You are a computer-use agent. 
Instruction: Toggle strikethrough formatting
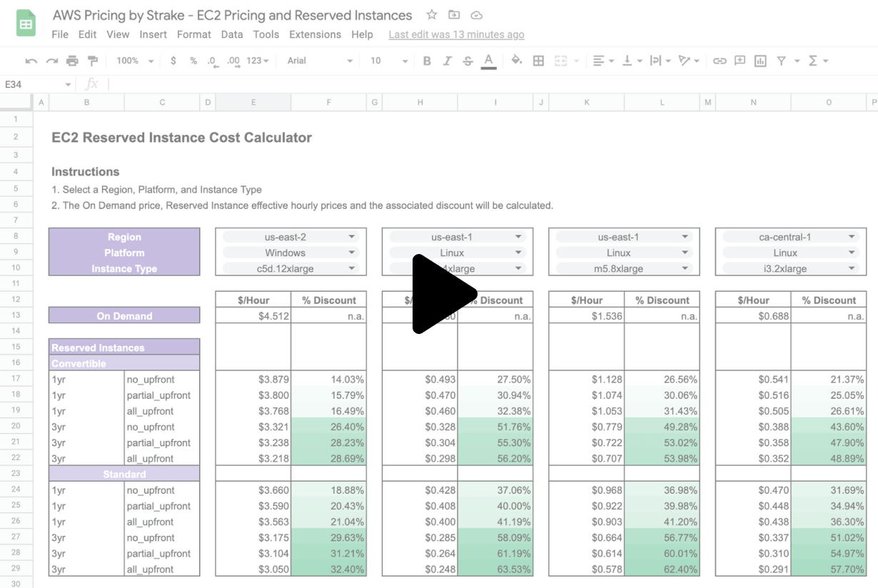click(468, 61)
